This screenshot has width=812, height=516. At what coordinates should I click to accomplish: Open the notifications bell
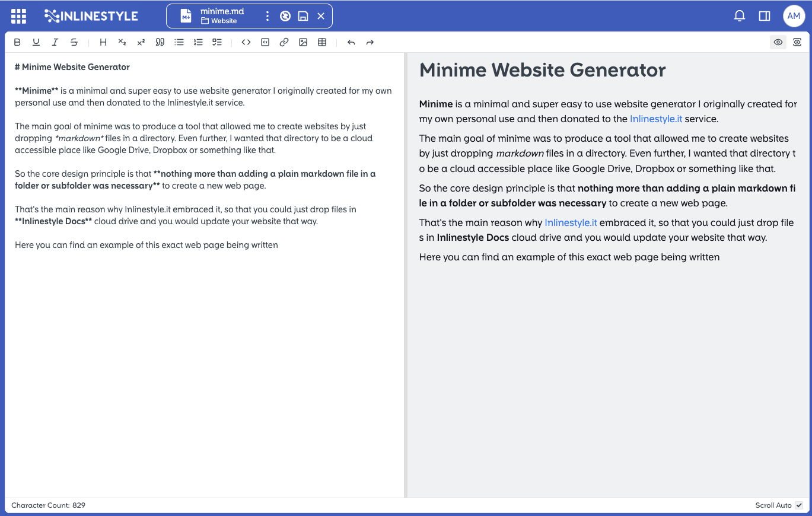(x=740, y=16)
